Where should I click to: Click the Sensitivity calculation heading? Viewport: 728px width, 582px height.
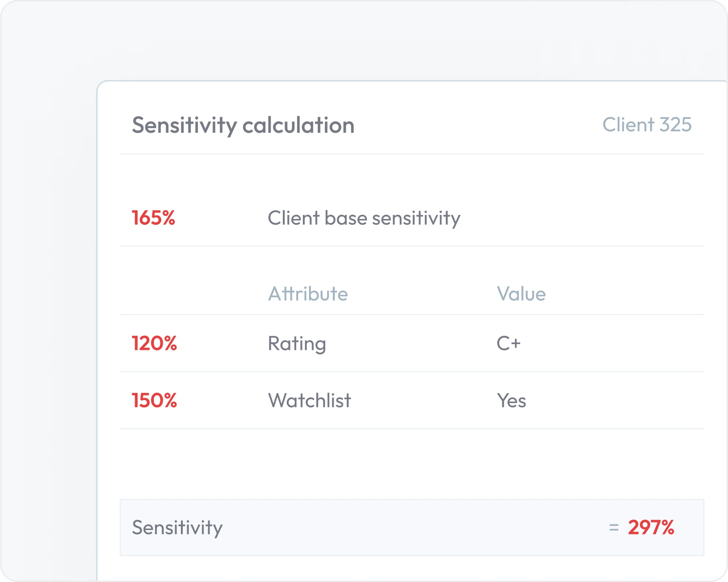tap(243, 125)
